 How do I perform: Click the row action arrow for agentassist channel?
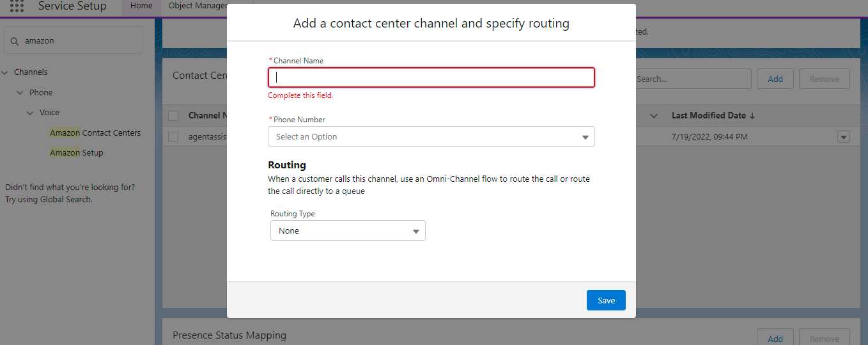coord(843,137)
